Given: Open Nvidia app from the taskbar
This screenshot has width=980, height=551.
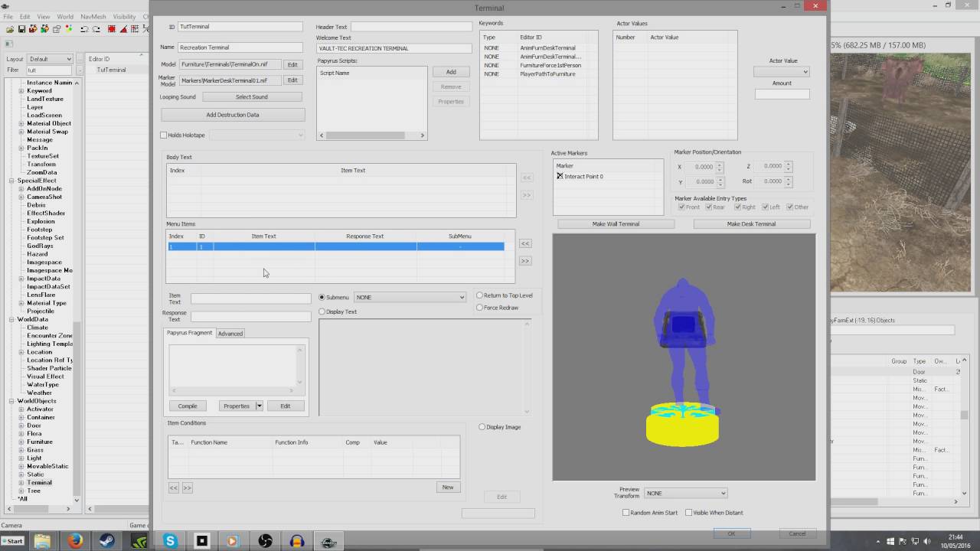Looking at the screenshot, I should (x=139, y=541).
